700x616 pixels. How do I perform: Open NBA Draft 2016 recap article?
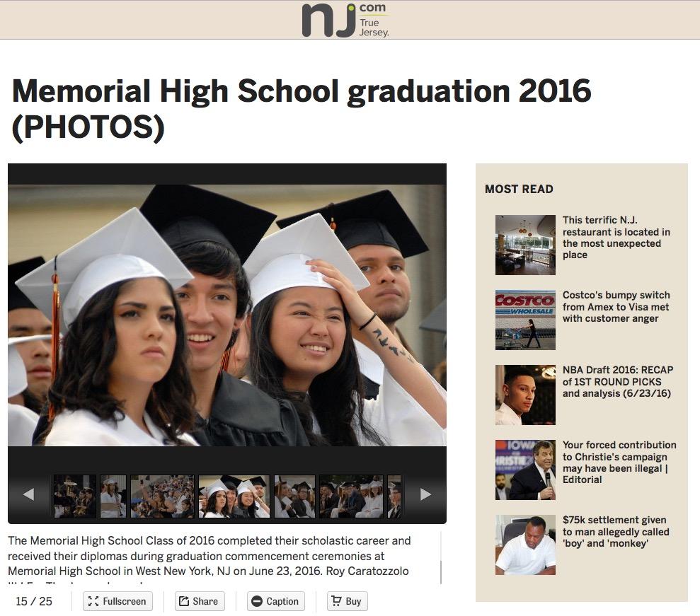pyautogui.click(x=618, y=382)
